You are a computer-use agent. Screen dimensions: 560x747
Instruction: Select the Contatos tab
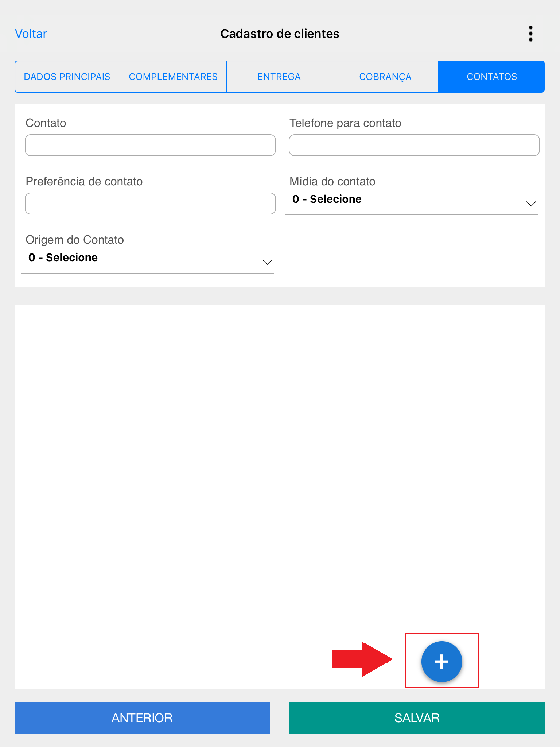pyautogui.click(x=491, y=77)
